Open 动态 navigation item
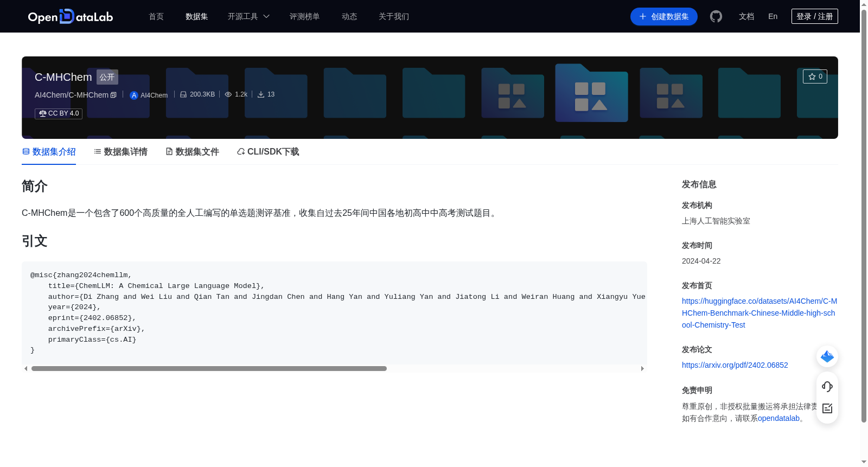 349,16
